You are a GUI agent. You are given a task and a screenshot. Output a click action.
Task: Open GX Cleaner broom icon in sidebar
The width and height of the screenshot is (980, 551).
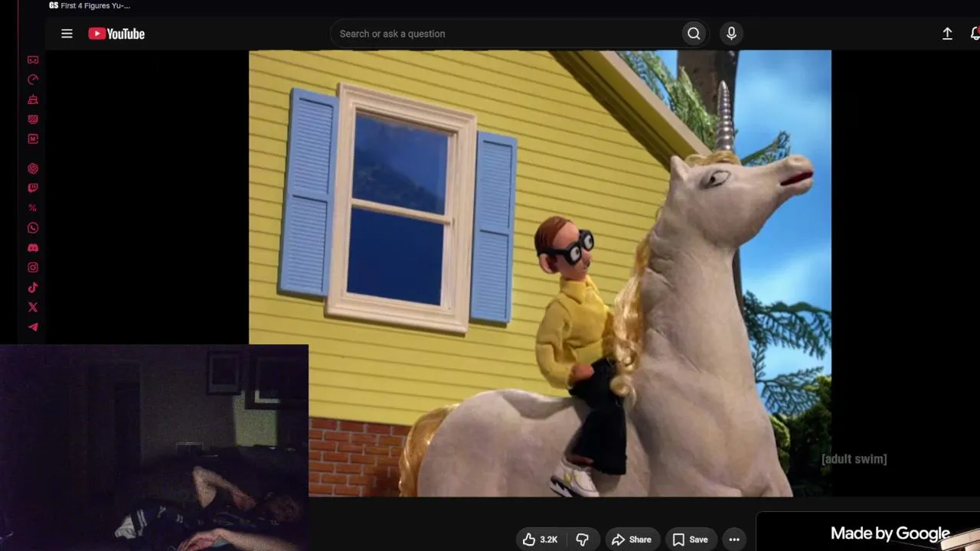click(x=33, y=99)
